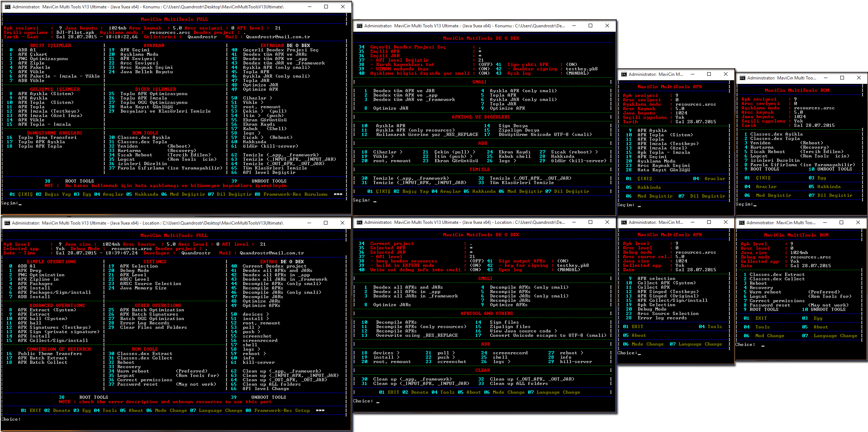The image size is (868, 432).
Task: Click 'Batch OGG Optimization' in the English FULL window
Action: tap(152, 319)
